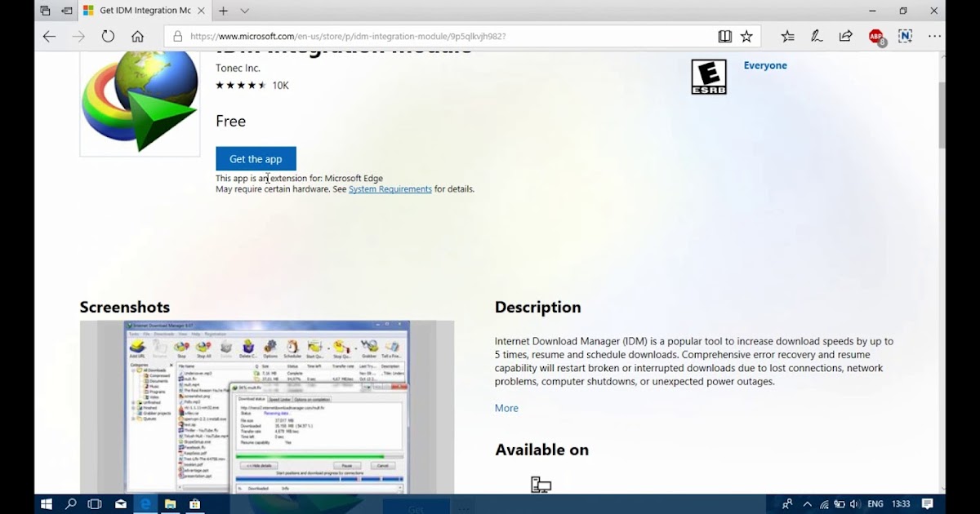Viewport: 980px width, 514px height.
Task: Open Edge Settings and more menu
Action: pyautogui.click(x=934, y=36)
